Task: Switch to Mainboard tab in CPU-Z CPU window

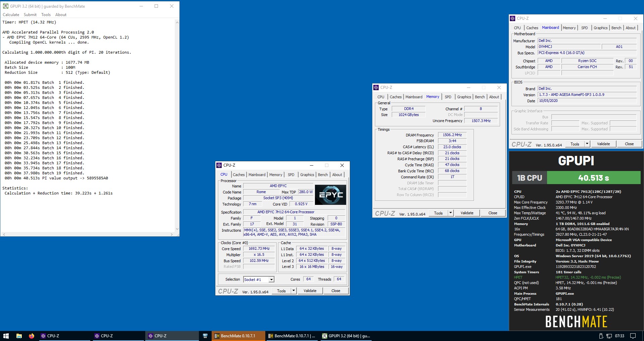Action: pyautogui.click(x=257, y=175)
